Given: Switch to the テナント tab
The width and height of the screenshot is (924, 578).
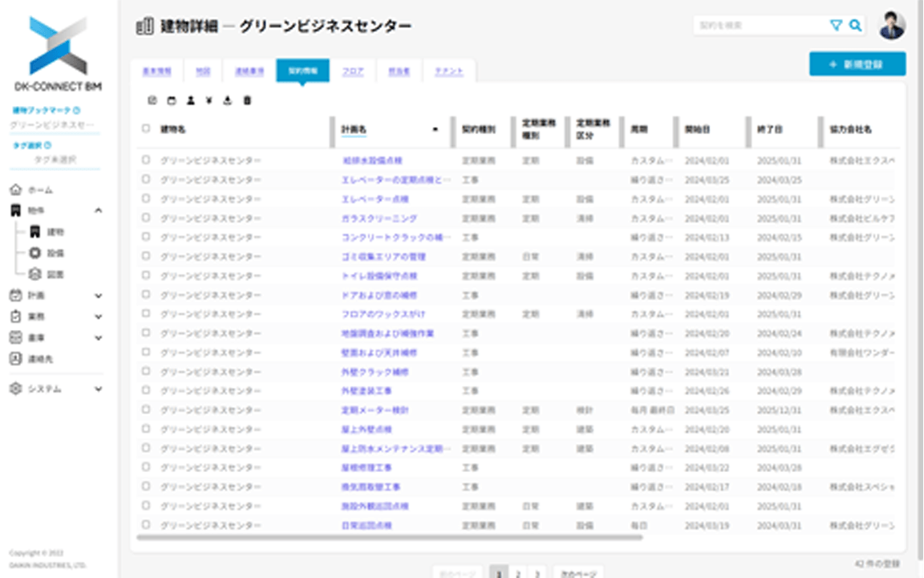Looking at the screenshot, I should point(449,71).
